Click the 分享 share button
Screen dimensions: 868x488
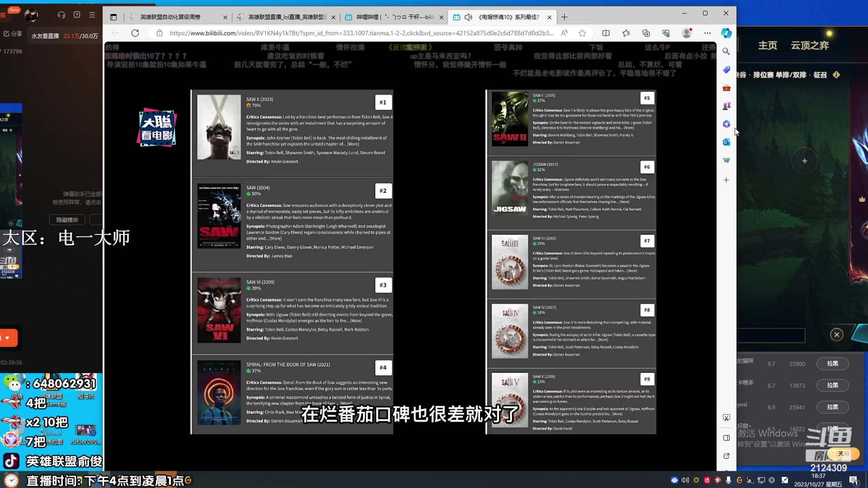pyautogui.click(x=13, y=33)
